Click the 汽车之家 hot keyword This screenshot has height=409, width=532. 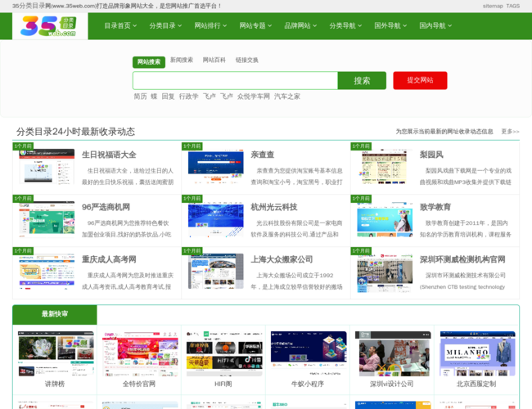[x=287, y=97]
